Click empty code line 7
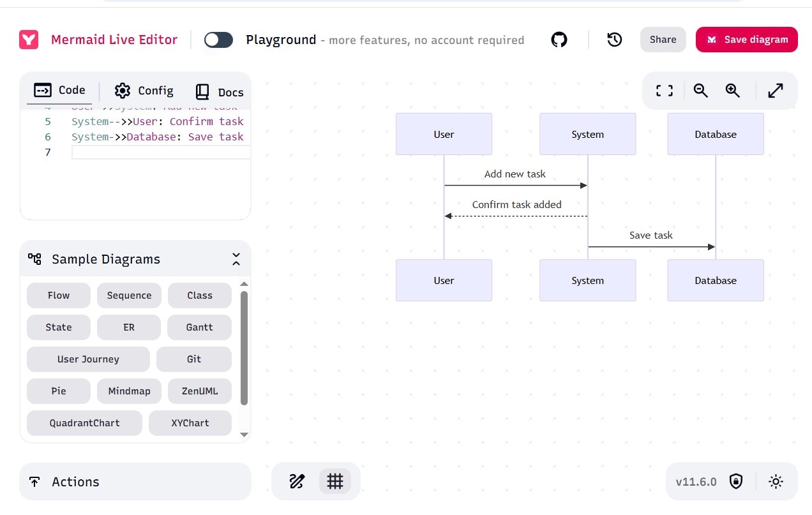The width and height of the screenshot is (812, 515). [x=161, y=152]
